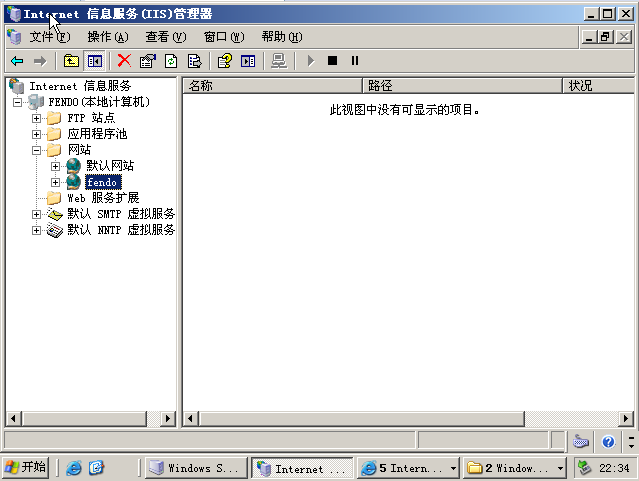Image resolution: width=639 pixels, height=481 pixels.
Task: Open the 2 Window... taskbar group
Action: pos(515,468)
